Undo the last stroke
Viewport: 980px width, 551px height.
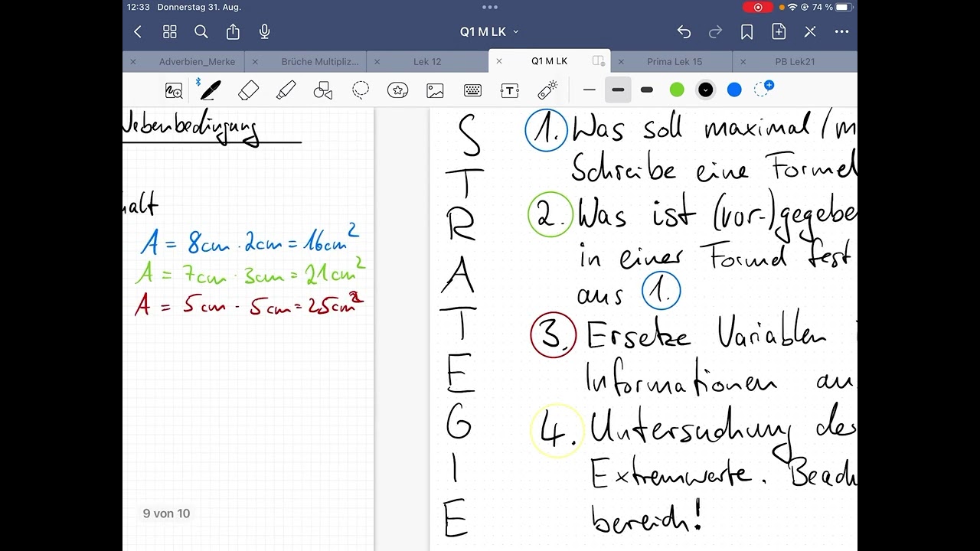point(684,31)
